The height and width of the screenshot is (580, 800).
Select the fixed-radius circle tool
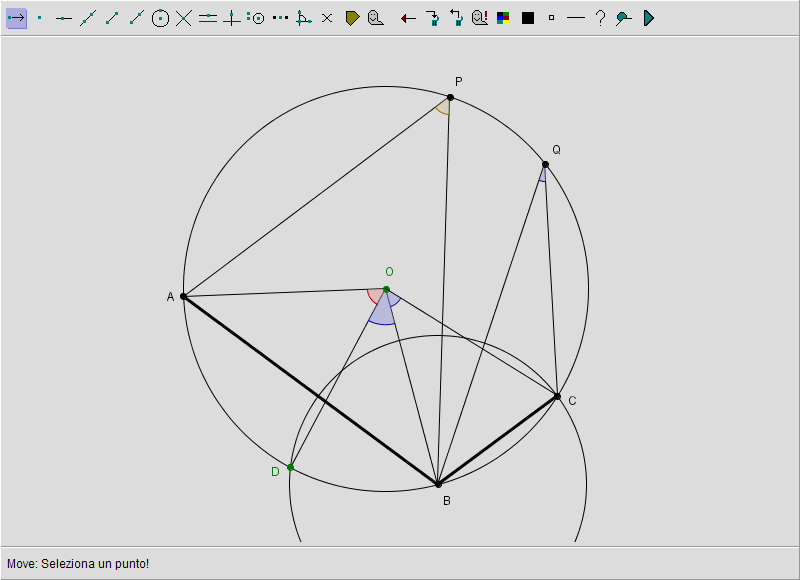[256, 18]
